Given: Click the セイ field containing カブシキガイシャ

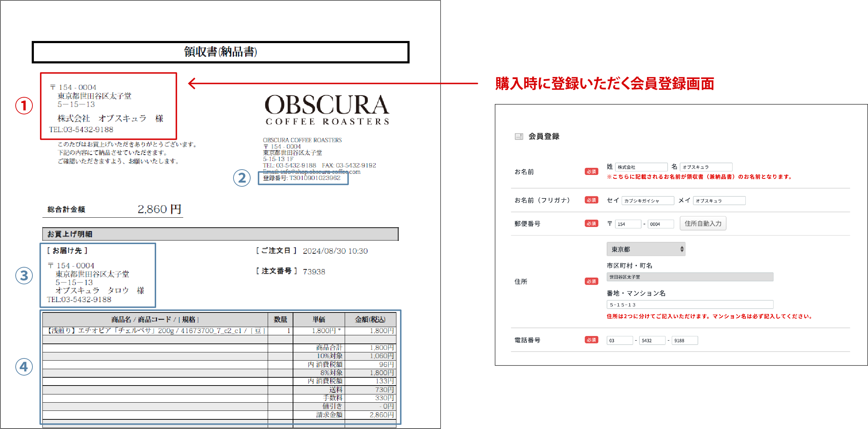Looking at the screenshot, I should [x=647, y=200].
